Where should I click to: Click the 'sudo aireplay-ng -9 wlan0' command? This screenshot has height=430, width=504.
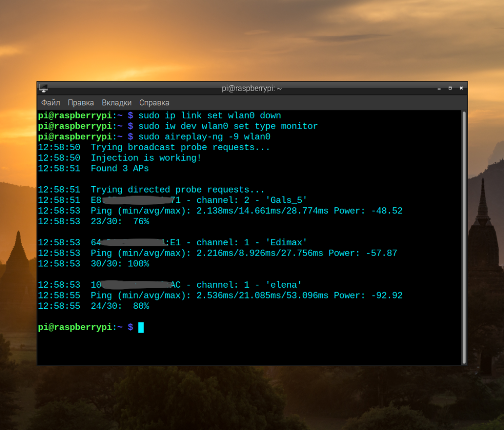204,136
